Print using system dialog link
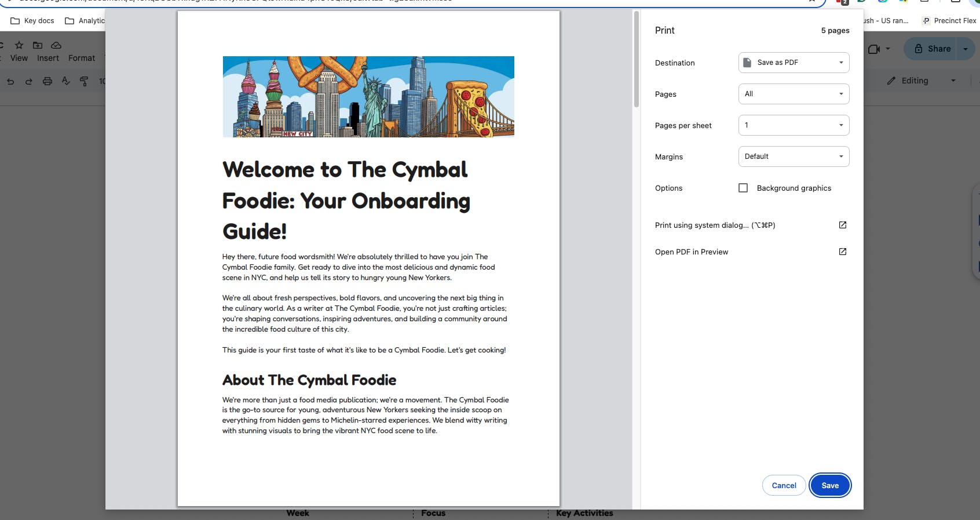This screenshot has width=980, height=520. pyautogui.click(x=751, y=225)
